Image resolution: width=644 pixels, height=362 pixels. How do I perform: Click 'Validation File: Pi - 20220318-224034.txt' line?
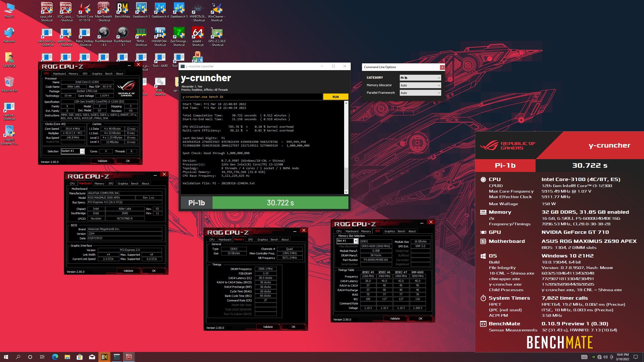(x=219, y=183)
